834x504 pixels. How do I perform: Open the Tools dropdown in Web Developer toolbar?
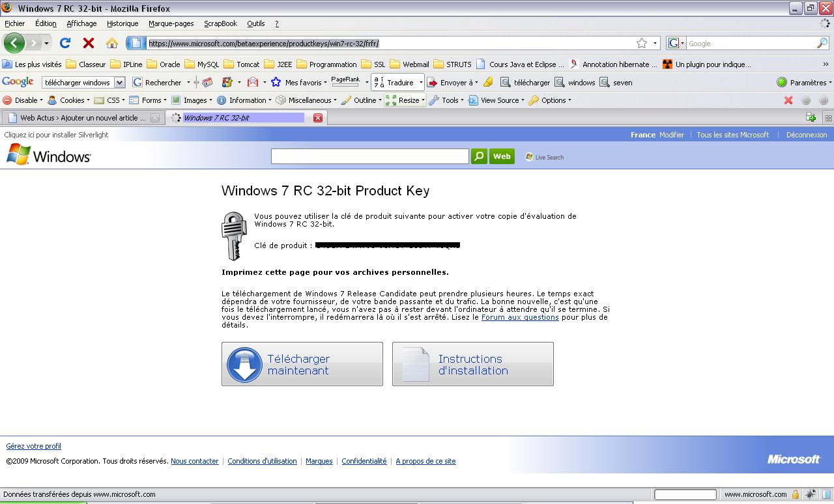(447, 100)
